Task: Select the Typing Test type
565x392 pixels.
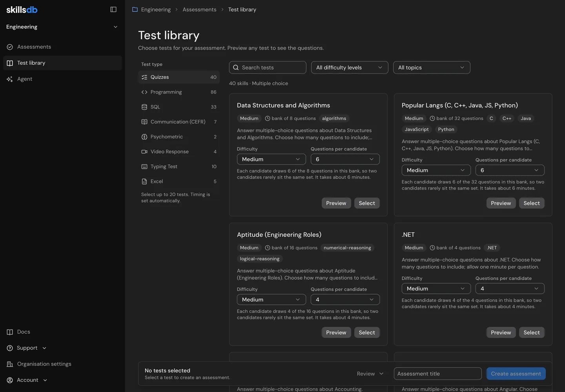Action: pos(179,167)
